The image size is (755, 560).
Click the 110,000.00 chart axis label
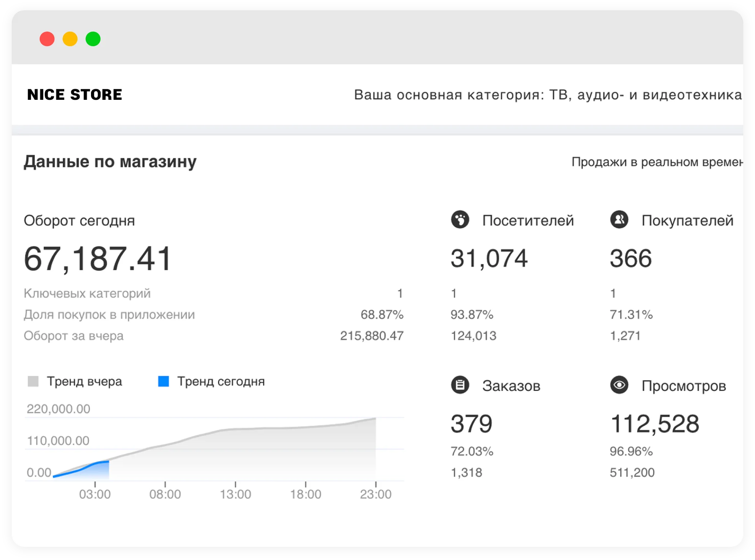coord(58,440)
